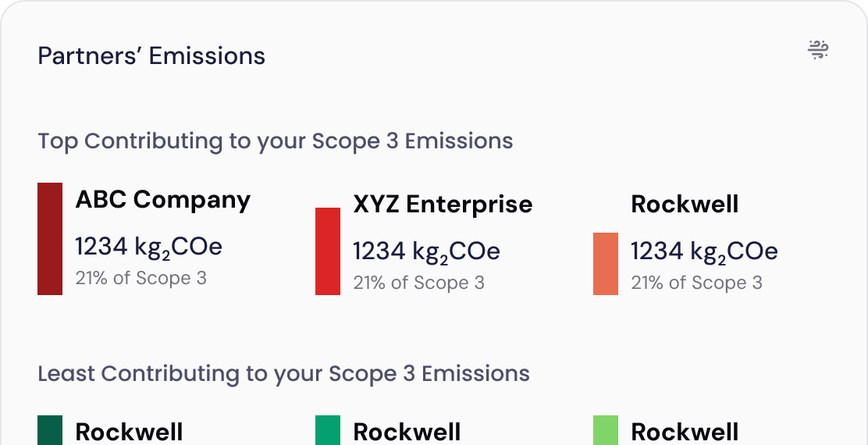Click the dark green Rockwell bar

pyautogui.click(x=50, y=431)
